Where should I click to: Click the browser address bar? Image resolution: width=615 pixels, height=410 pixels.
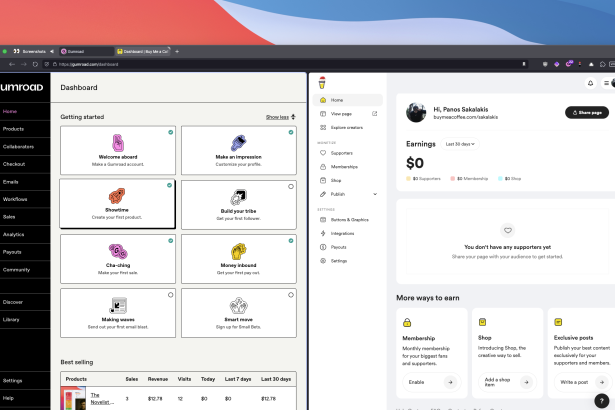tap(200, 64)
